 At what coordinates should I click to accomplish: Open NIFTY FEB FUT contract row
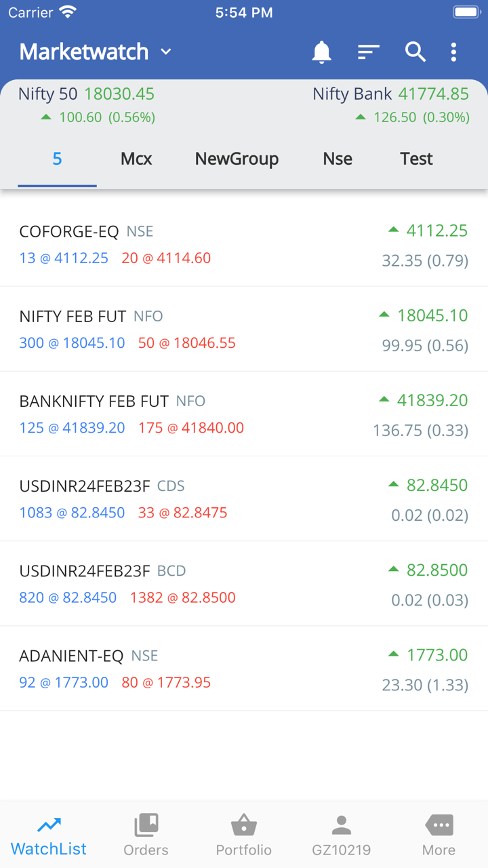click(x=244, y=329)
